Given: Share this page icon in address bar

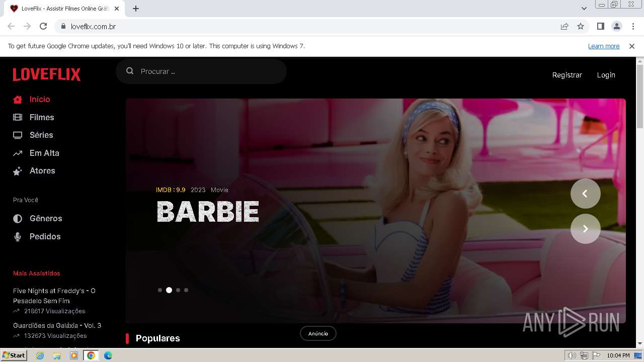Looking at the screenshot, I should [x=565, y=26].
